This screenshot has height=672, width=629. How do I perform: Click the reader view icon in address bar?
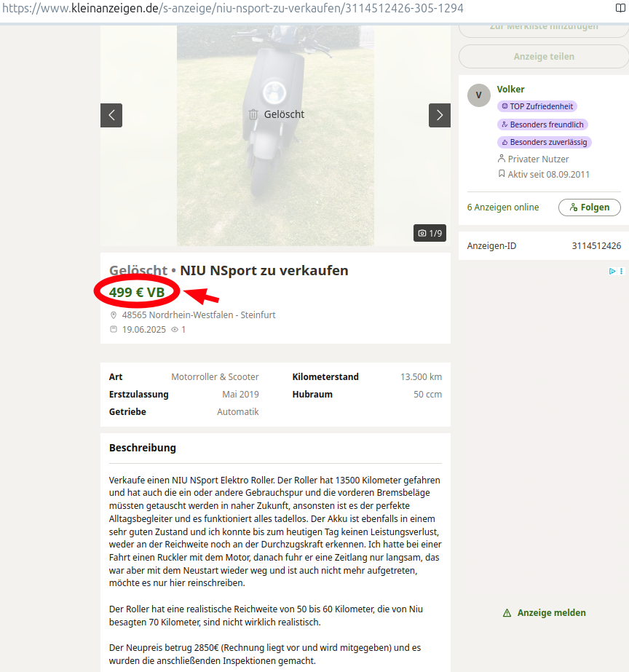tap(619, 9)
